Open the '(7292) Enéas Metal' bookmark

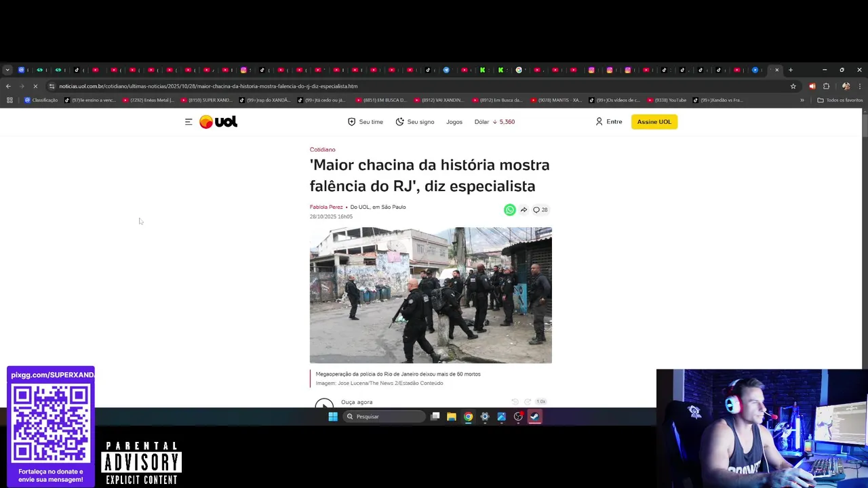[x=149, y=100]
